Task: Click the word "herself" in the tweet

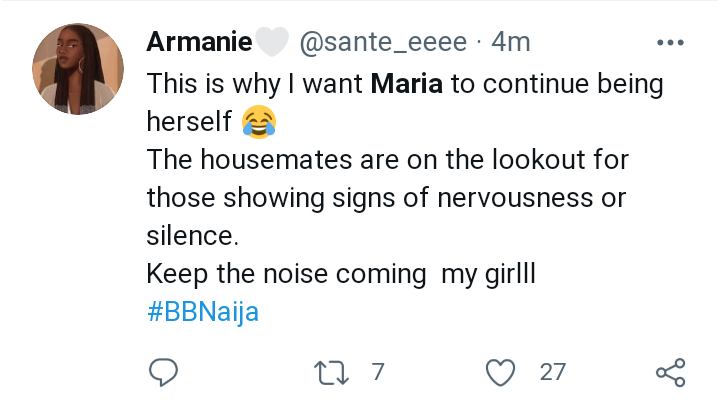Action: 189,122
